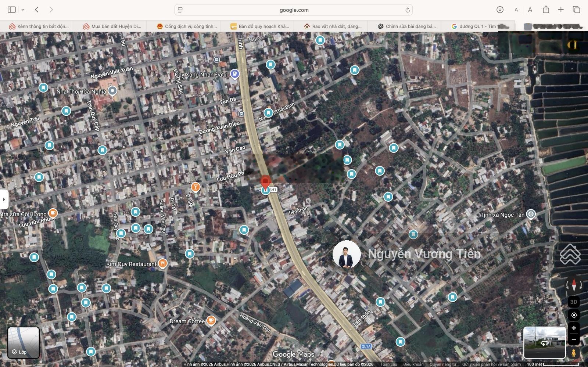This screenshot has height=367, width=588.
Task: Expand the collapsed side panel on the map
Action: point(4,199)
